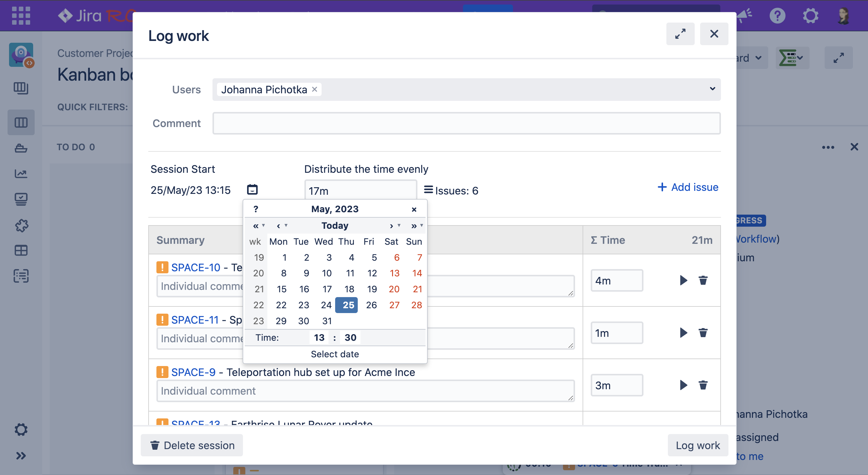Select May 26 in the calendar
The width and height of the screenshot is (868, 475).
pos(371,305)
